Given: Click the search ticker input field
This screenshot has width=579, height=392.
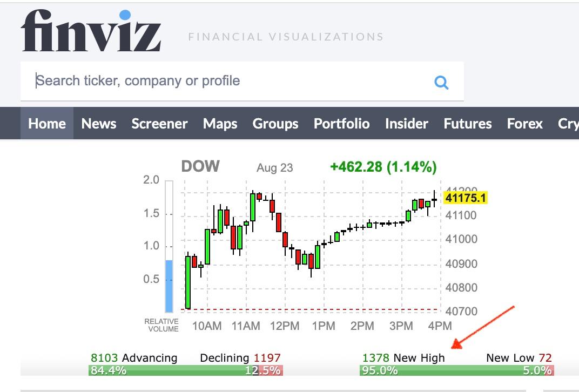Looking at the screenshot, I should 227,81.
